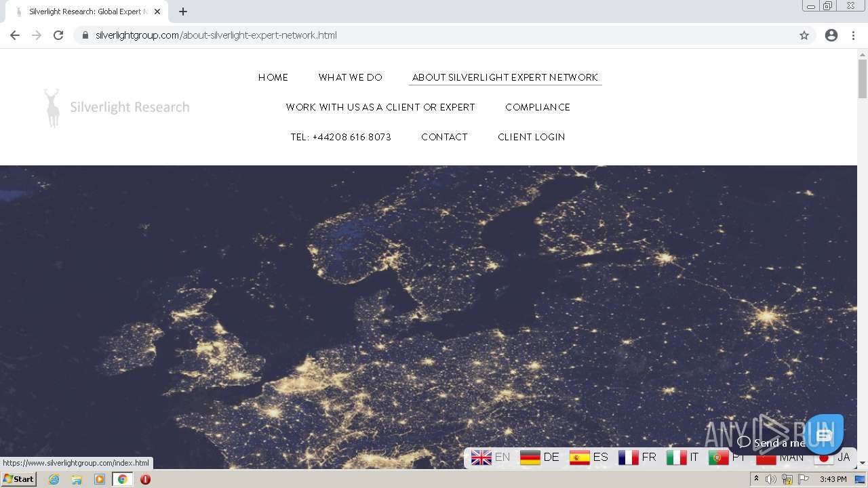This screenshot has width=868, height=488.
Task: Switch language to Mandarin MAN flag
Action: pos(780,457)
